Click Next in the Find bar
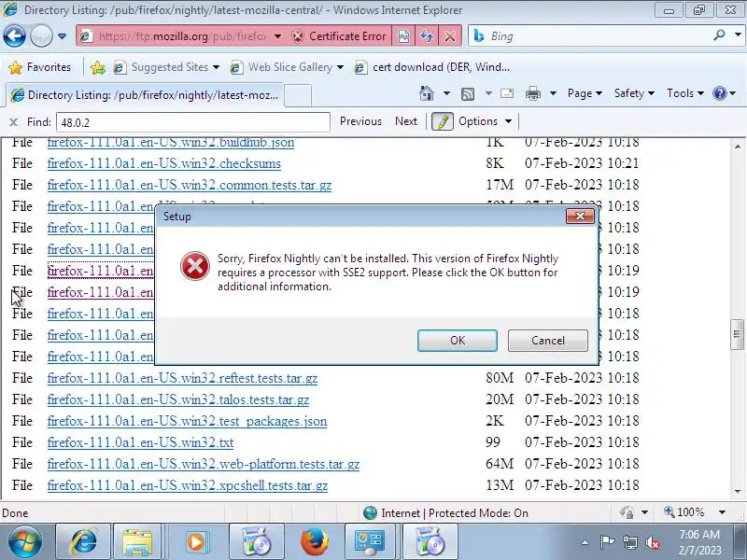The image size is (747, 560). (406, 121)
